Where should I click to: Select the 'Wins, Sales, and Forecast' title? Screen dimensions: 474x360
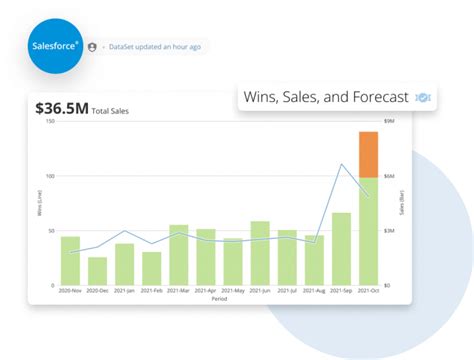tap(326, 97)
